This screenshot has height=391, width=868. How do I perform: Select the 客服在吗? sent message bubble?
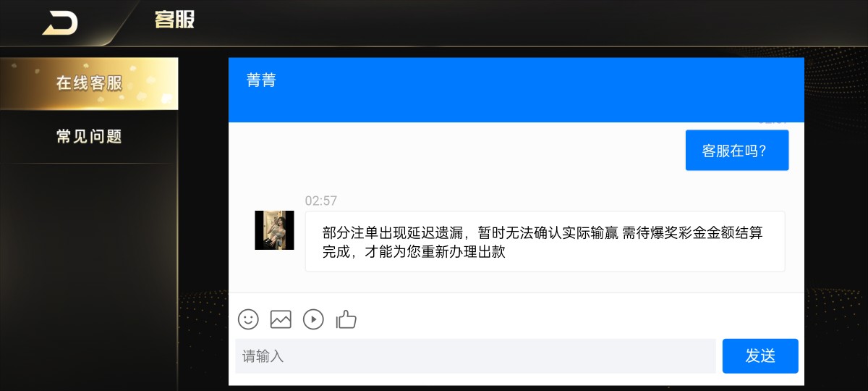(737, 151)
